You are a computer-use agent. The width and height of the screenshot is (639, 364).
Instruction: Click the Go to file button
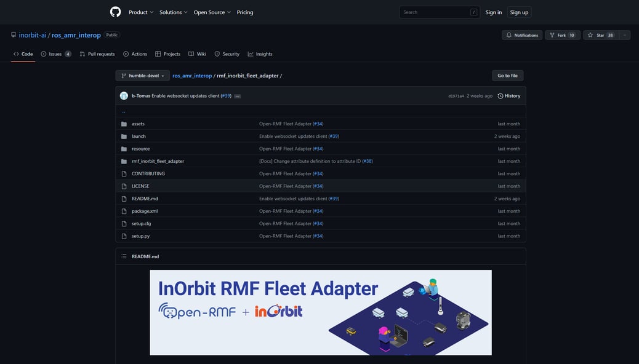[x=507, y=74]
